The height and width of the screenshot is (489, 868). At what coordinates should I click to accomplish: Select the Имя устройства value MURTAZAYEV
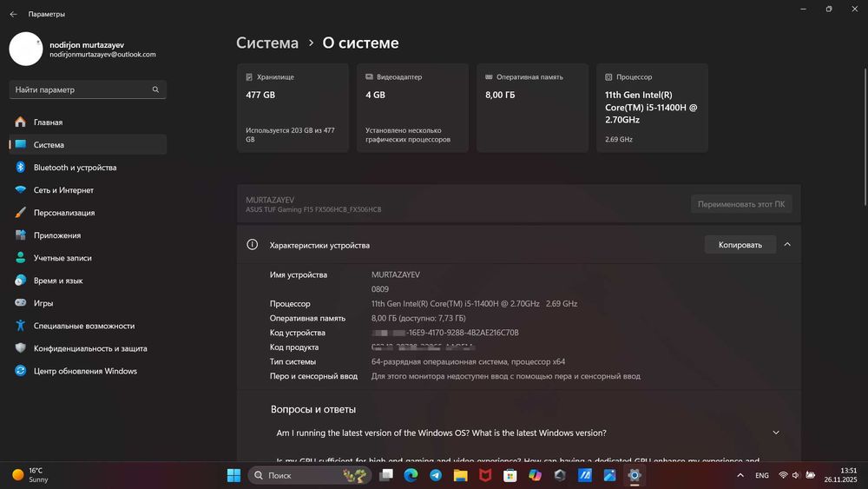coord(396,274)
